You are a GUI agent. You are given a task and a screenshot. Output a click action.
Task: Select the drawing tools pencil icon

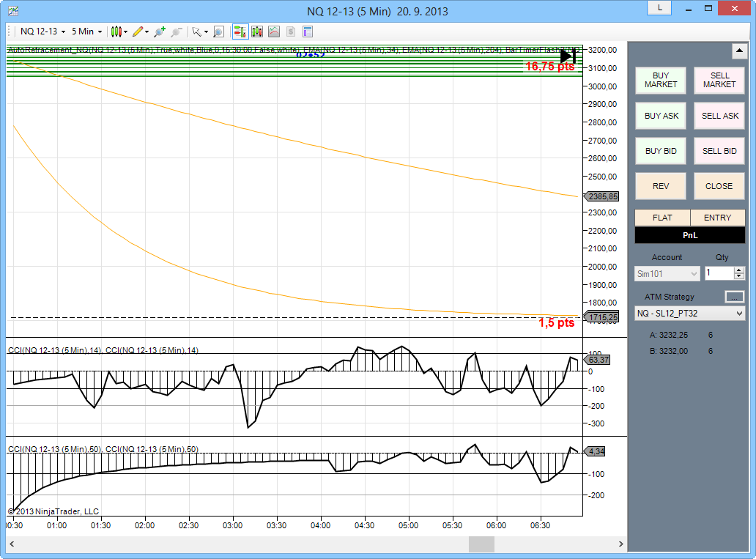pyautogui.click(x=140, y=32)
